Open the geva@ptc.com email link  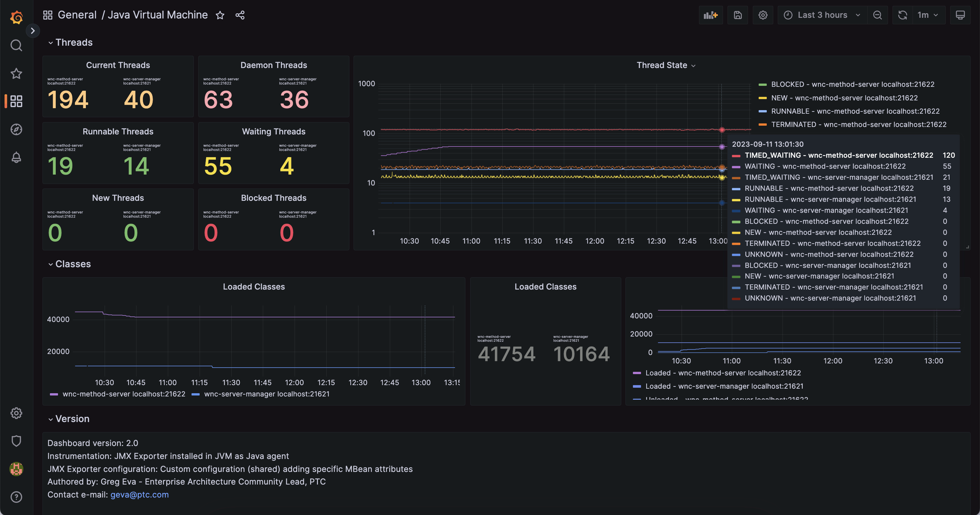139,495
